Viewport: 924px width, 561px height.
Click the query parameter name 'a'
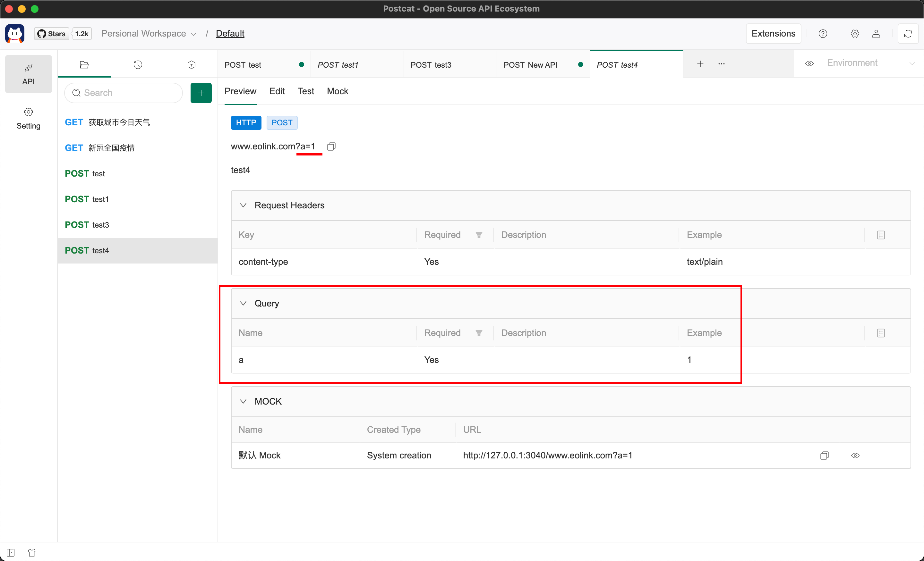[x=241, y=360]
